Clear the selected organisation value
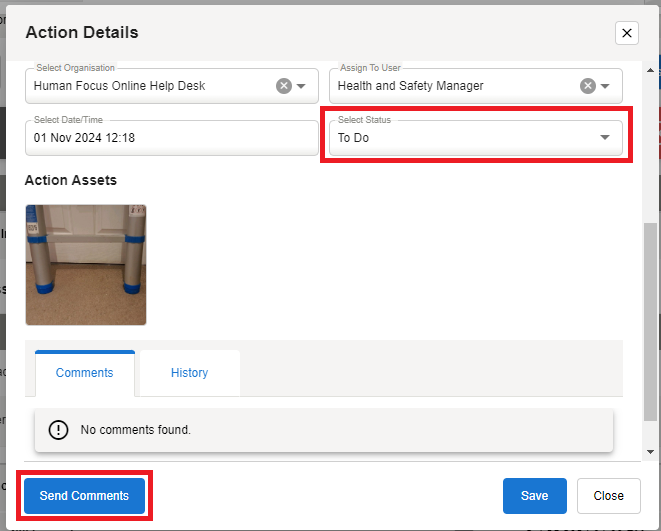Screen dimensions: 661x531 284,86
